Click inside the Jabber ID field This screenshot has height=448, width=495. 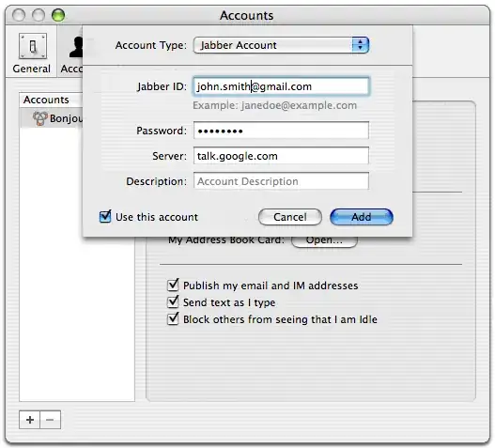(281, 86)
